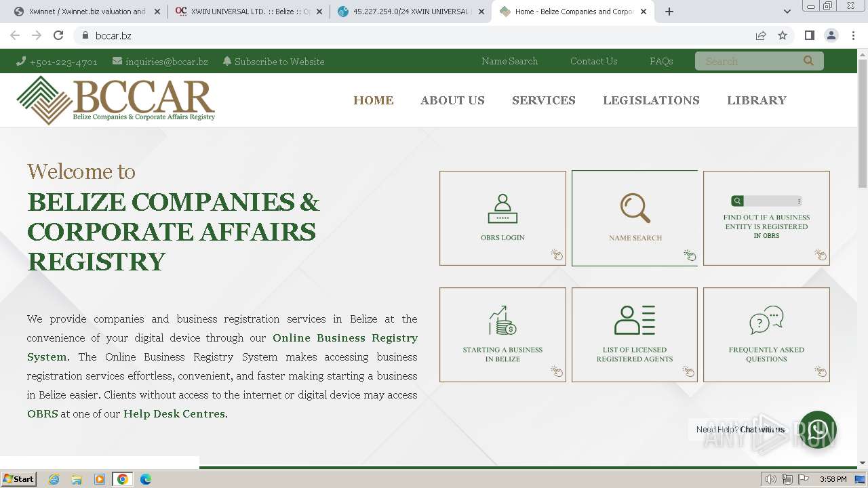Launch Microsoft Edge from taskbar

[145, 479]
